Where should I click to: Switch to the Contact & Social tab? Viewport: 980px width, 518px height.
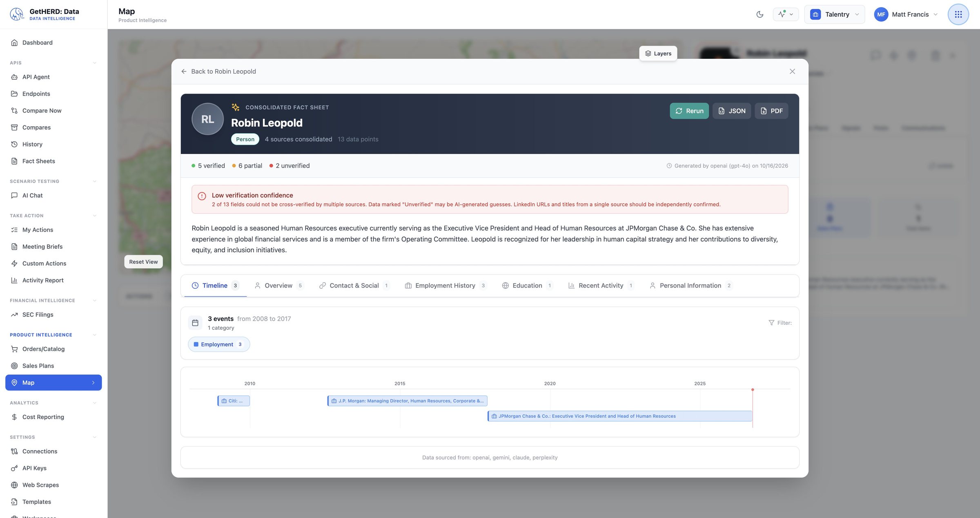pyautogui.click(x=354, y=286)
